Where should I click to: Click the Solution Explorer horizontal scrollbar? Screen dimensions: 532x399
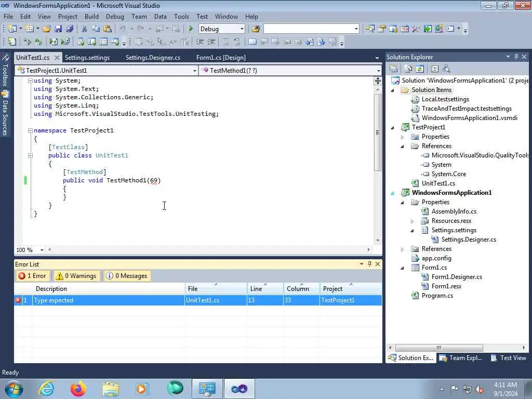(438, 348)
